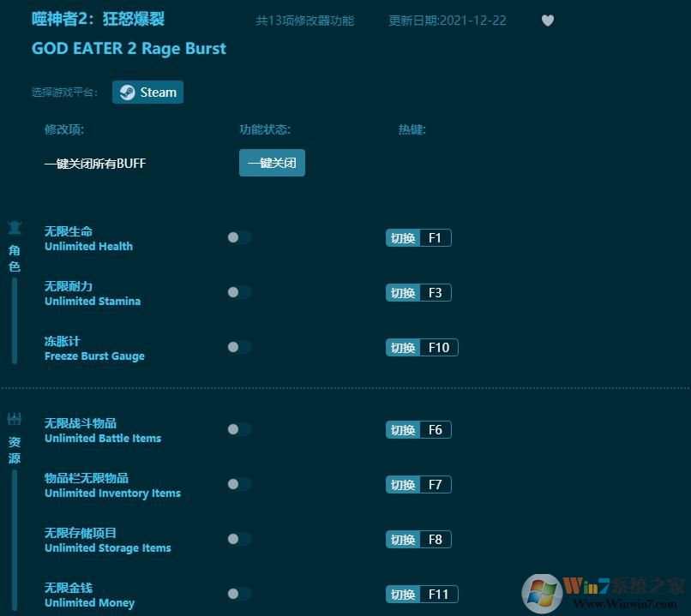Enable Unlimited Battle Items
Viewport: 691px width, 616px height.
click(237, 429)
